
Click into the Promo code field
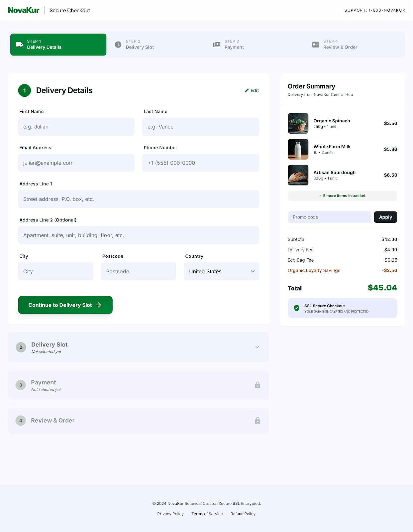click(x=329, y=217)
